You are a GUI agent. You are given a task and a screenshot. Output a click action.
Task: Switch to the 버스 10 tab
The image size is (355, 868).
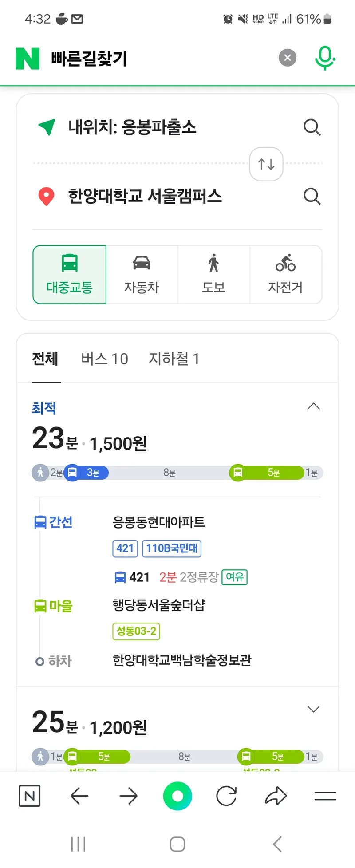(104, 359)
